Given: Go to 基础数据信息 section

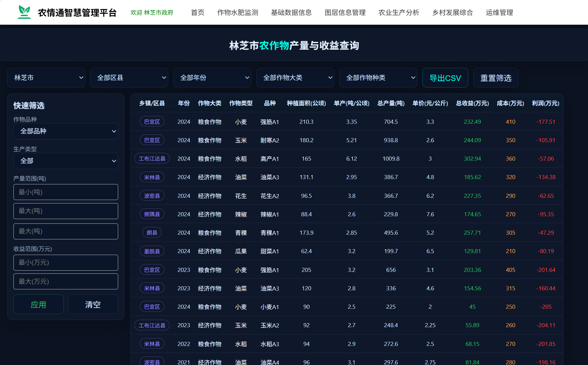Looking at the screenshot, I should point(291,12).
